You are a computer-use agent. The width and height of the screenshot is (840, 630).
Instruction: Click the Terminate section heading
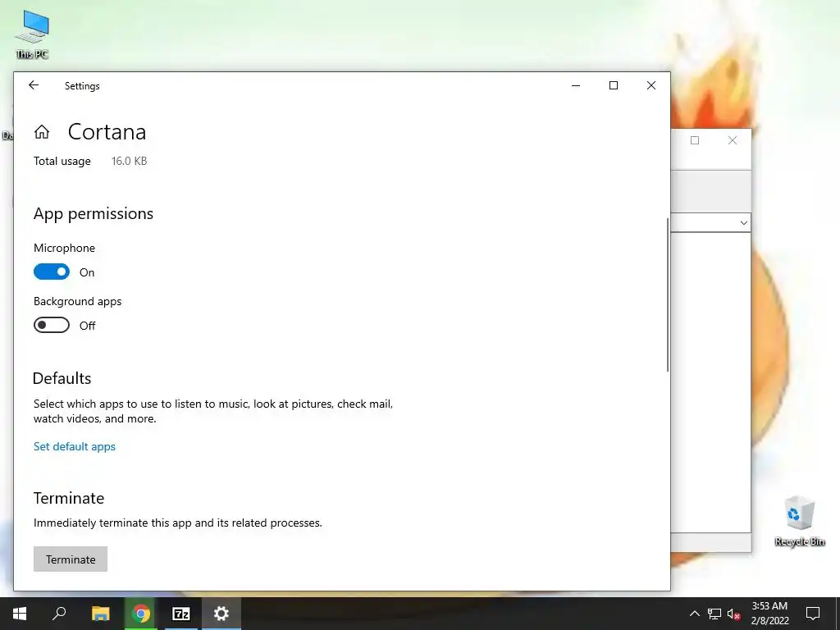click(x=69, y=498)
